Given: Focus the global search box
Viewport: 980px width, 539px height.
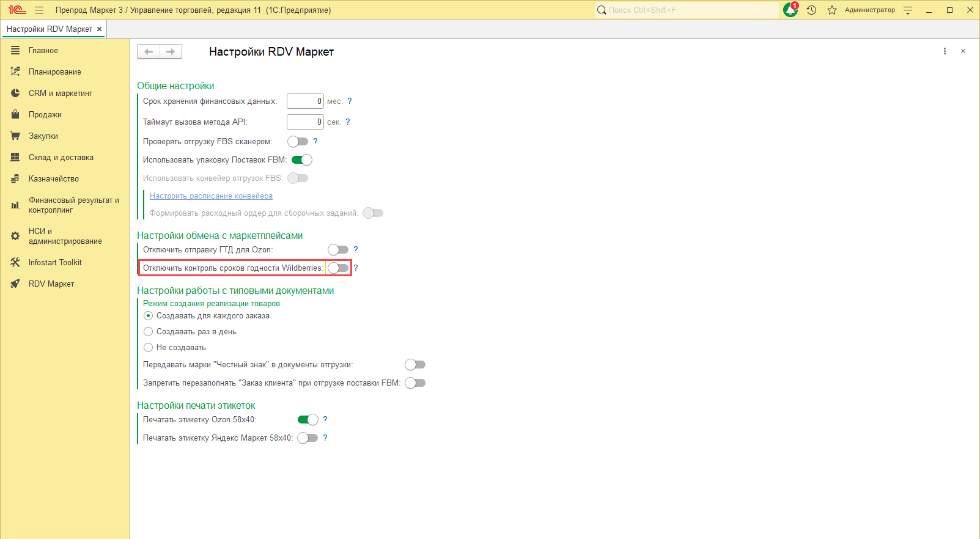Looking at the screenshot, I should click(687, 10).
